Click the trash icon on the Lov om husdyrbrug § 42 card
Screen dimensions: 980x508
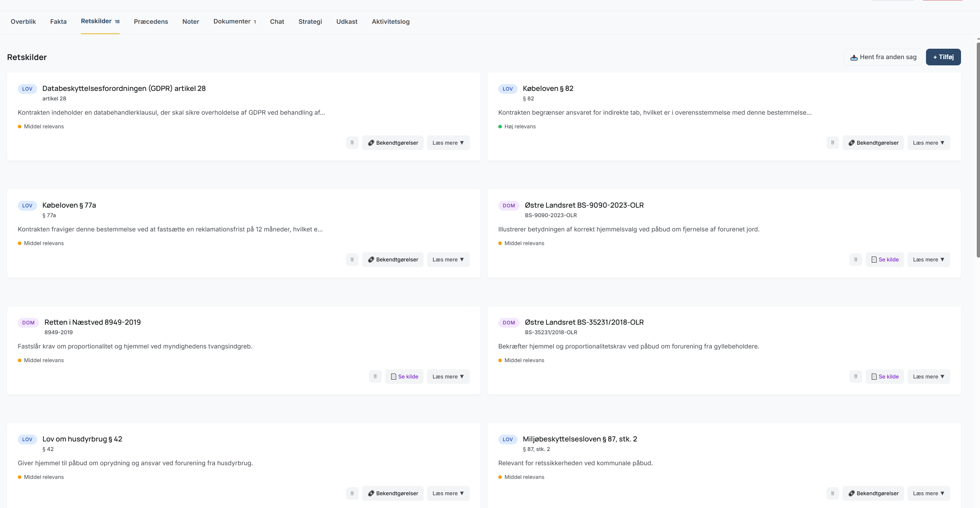coord(352,493)
